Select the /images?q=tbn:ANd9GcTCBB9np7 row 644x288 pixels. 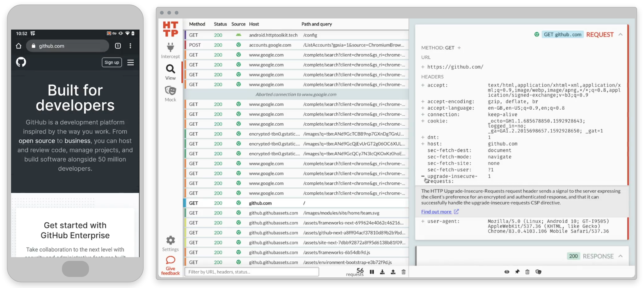[x=296, y=134]
